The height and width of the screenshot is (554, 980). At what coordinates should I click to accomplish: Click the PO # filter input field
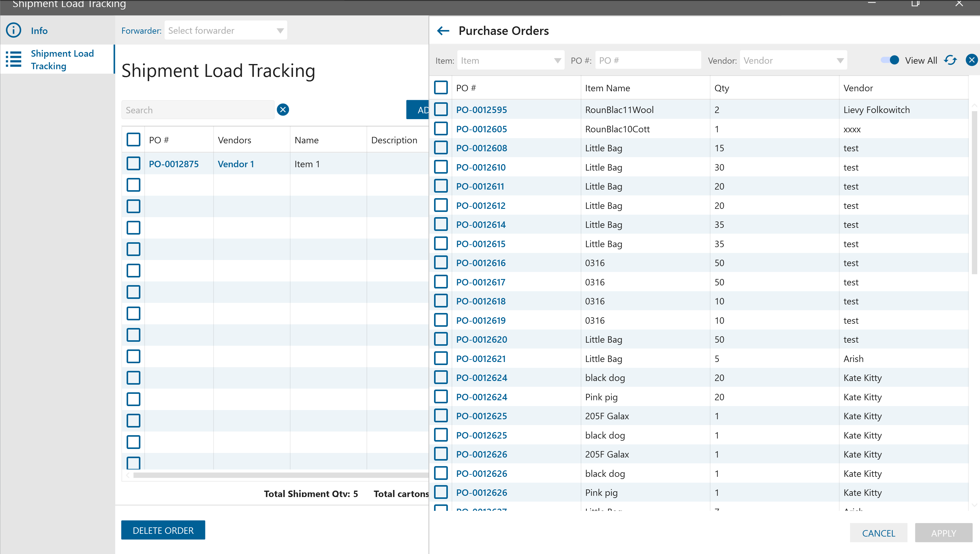pos(648,61)
